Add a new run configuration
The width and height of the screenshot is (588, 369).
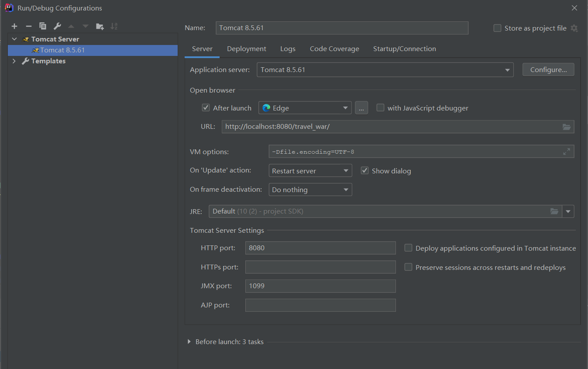click(14, 26)
